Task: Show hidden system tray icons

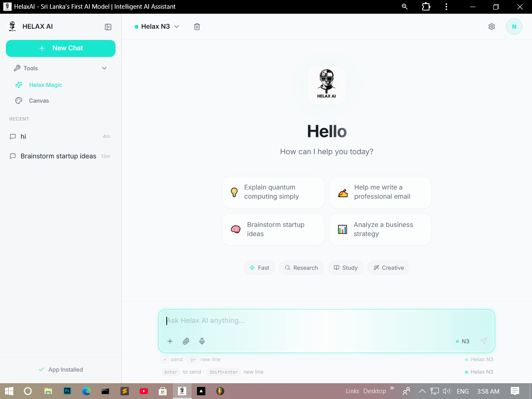Action: (422, 391)
